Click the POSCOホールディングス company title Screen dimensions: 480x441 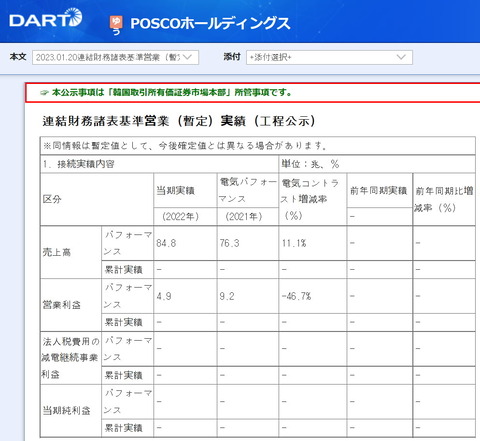coord(210,23)
